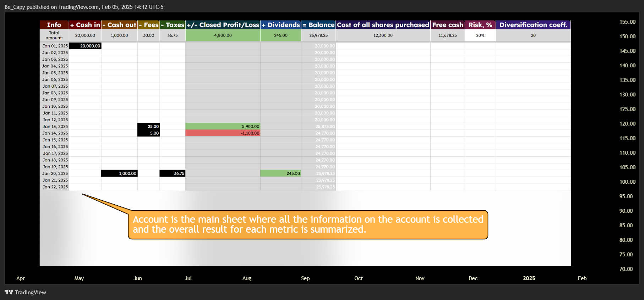Click Jan 13 balance value 25,875.00
644x300 pixels.
click(325, 127)
